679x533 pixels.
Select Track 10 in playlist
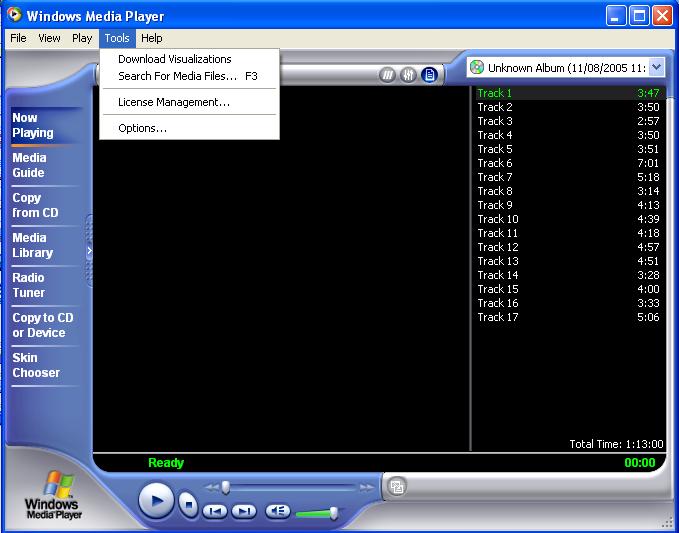(569, 219)
